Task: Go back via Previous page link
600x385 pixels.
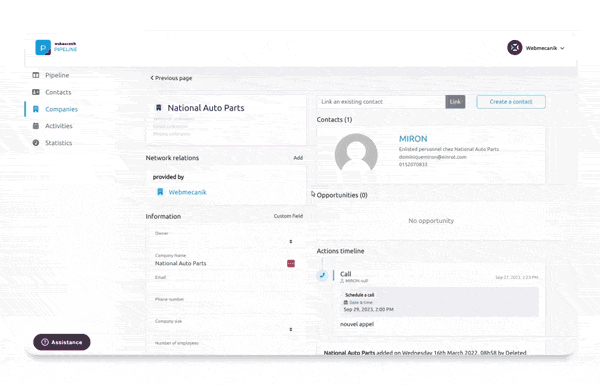Action: (171, 78)
